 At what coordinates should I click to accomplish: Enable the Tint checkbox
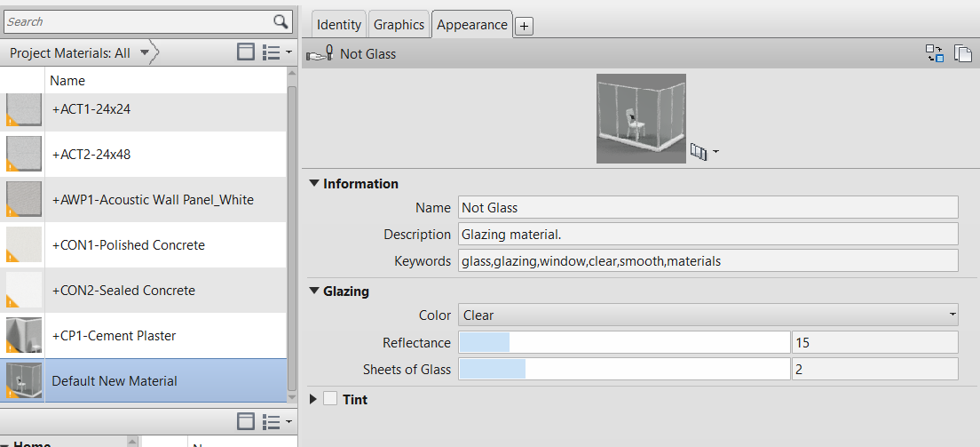tap(330, 399)
